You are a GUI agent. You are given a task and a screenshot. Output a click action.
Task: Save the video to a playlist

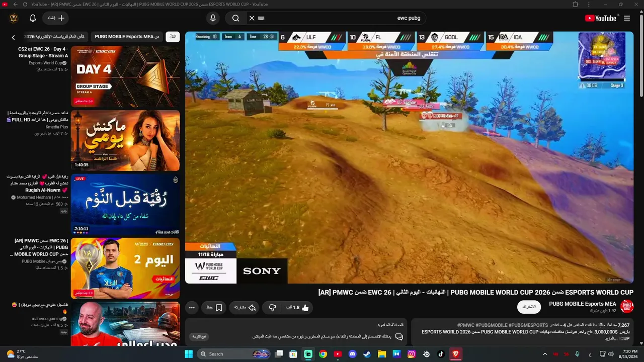click(214, 307)
